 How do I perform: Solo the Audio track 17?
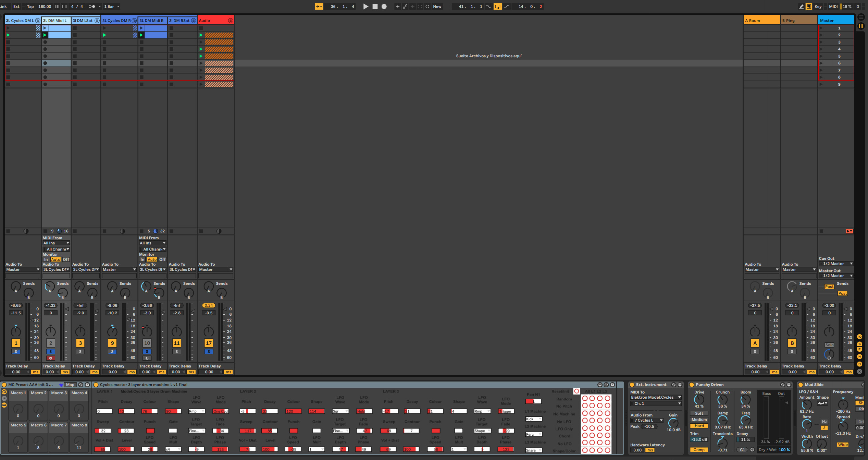click(x=209, y=351)
